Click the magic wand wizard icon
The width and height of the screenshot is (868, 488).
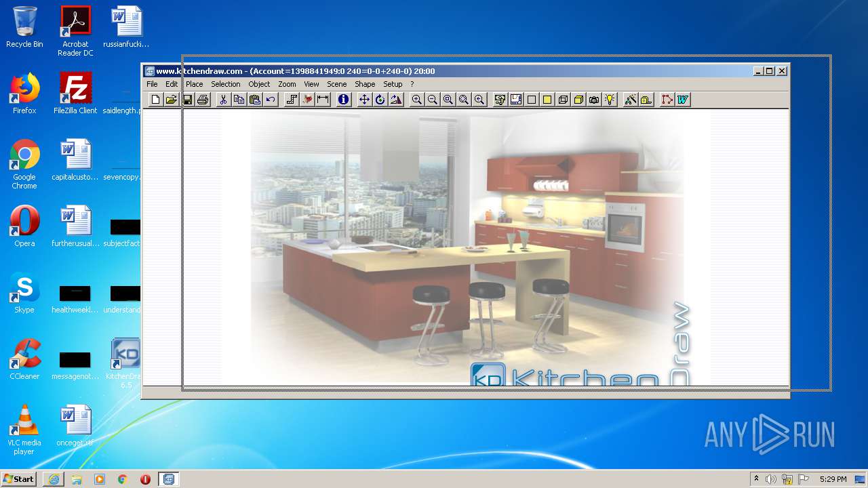pos(631,100)
